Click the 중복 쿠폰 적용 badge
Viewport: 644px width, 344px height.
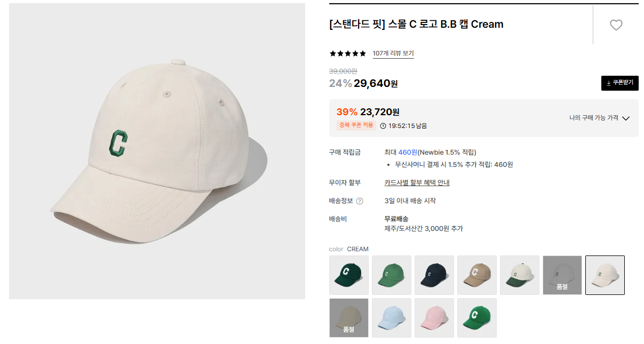(x=356, y=125)
